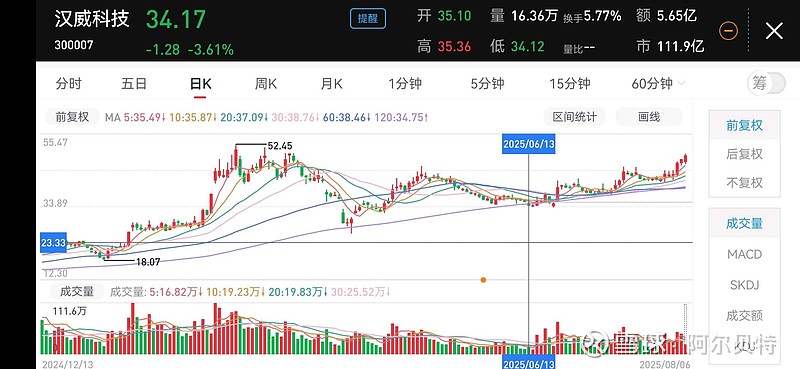
Task: Select the 成交额 indicator option
Action: click(744, 315)
